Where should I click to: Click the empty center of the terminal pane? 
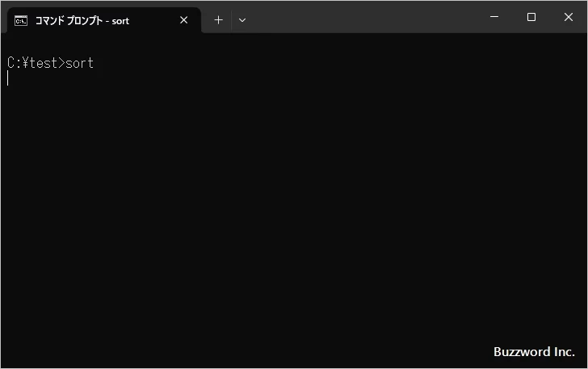pos(294,202)
